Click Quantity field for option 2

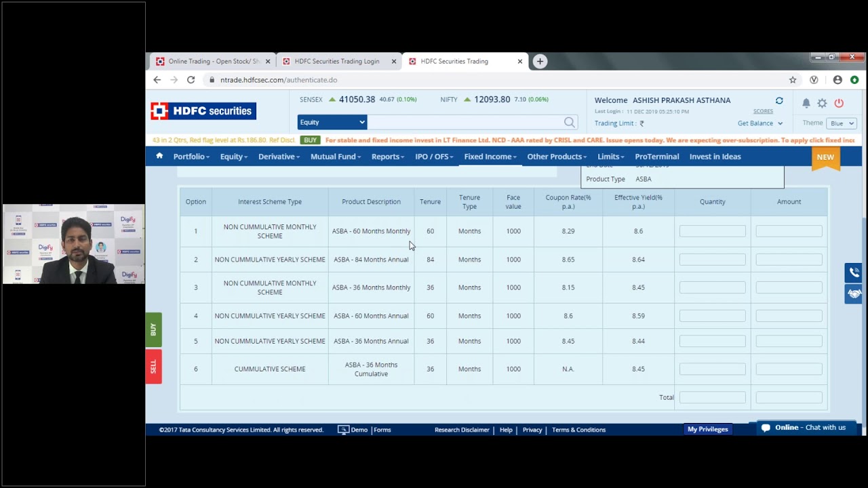pos(712,260)
